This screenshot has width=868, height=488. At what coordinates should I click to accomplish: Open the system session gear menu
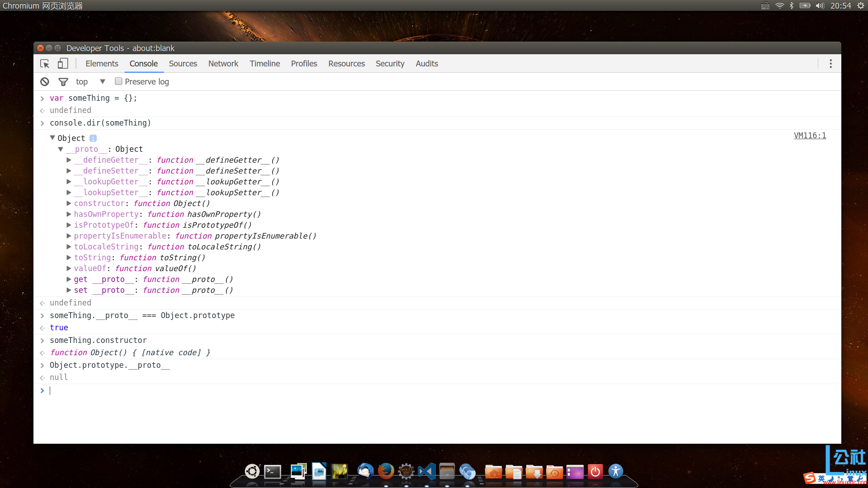click(x=861, y=5)
